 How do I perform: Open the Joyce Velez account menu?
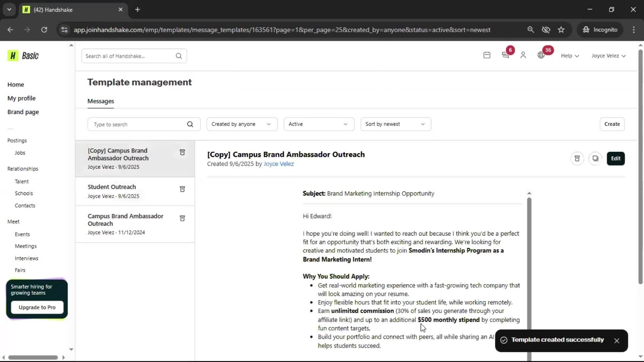click(x=608, y=56)
